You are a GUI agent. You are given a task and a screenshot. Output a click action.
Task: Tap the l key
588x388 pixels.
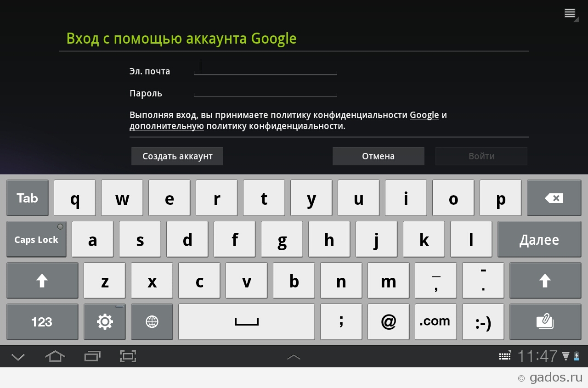pos(471,239)
